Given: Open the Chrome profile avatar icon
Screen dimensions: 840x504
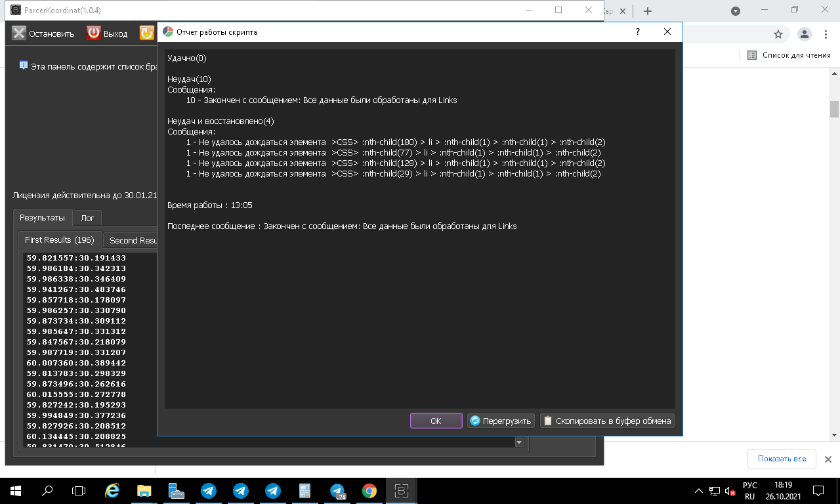Looking at the screenshot, I should coord(804,34).
